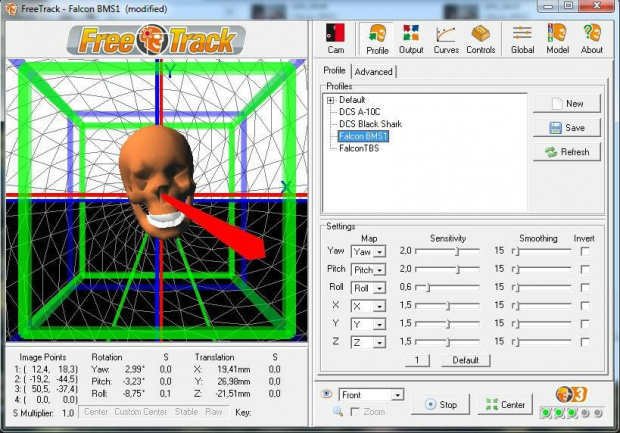Open the Model configuration icon
The width and height of the screenshot is (620, 433).
click(x=557, y=38)
